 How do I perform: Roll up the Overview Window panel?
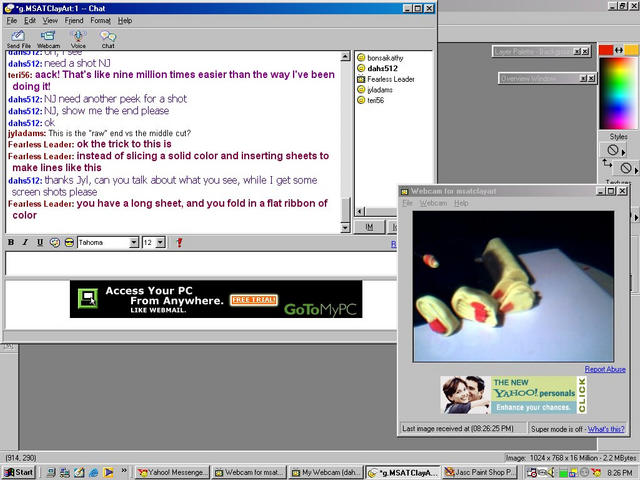point(583,78)
